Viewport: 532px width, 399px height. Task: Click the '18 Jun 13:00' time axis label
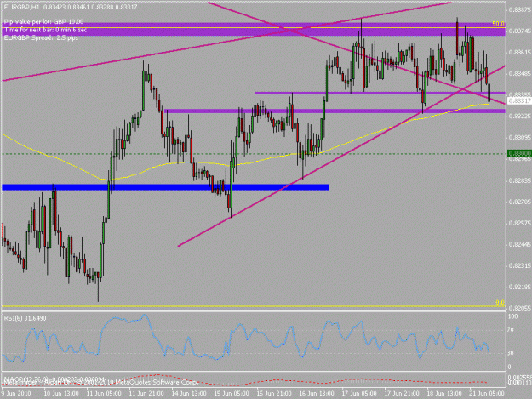click(x=444, y=393)
